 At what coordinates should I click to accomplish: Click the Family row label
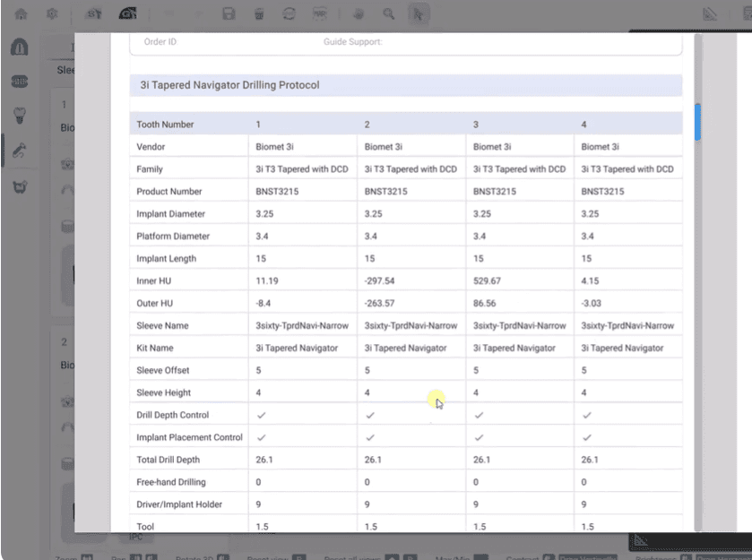[150, 169]
